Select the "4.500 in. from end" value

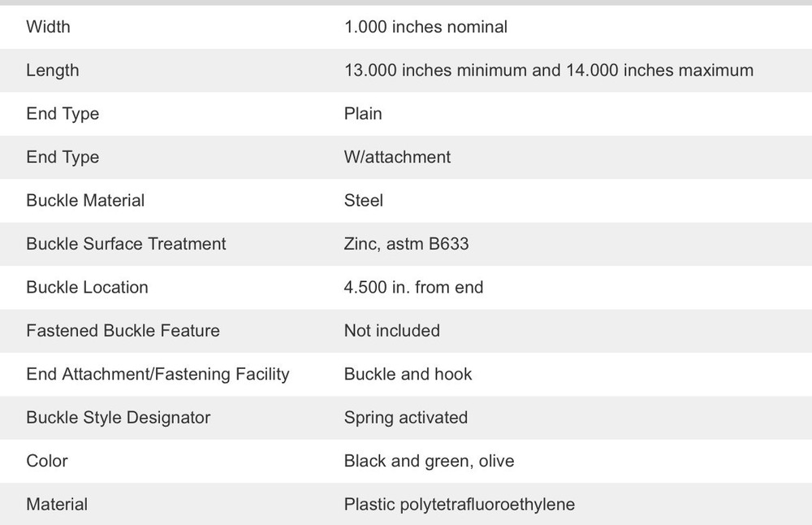point(413,288)
